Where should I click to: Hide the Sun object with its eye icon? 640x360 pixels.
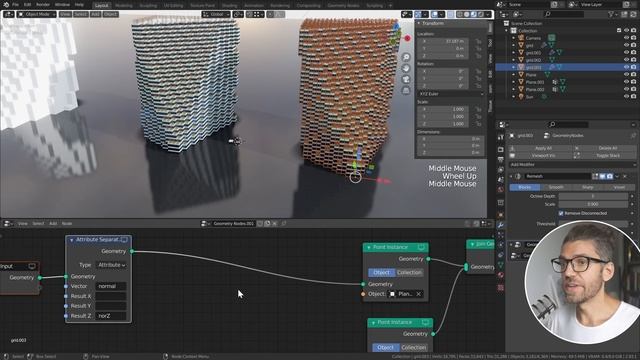tap(626, 97)
